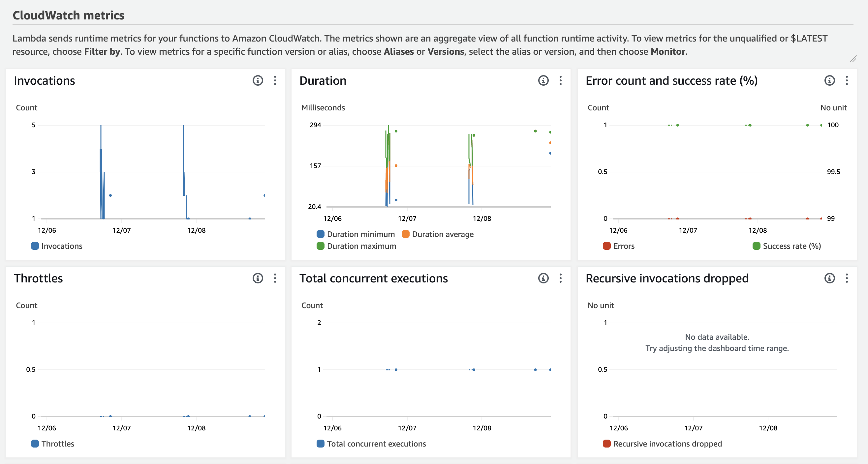Click info icon on Error count widget
868x464 pixels.
click(829, 80)
